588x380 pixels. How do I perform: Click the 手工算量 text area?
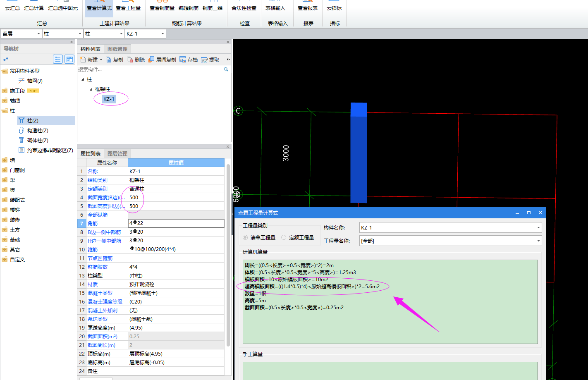pyautogui.click(x=390, y=370)
